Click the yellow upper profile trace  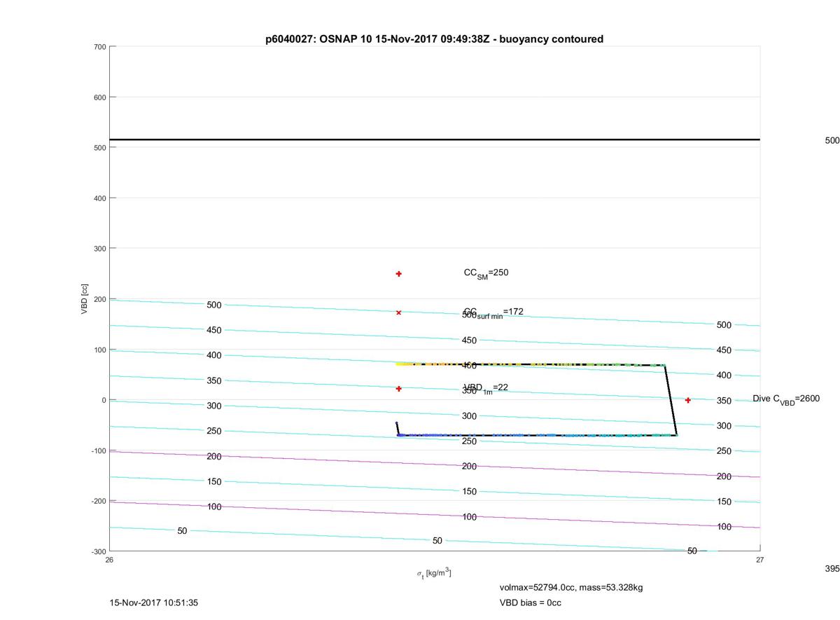pyautogui.click(x=530, y=364)
